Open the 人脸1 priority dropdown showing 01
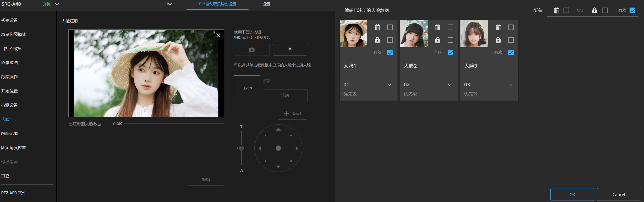The height and width of the screenshot is (202, 644). click(x=368, y=85)
